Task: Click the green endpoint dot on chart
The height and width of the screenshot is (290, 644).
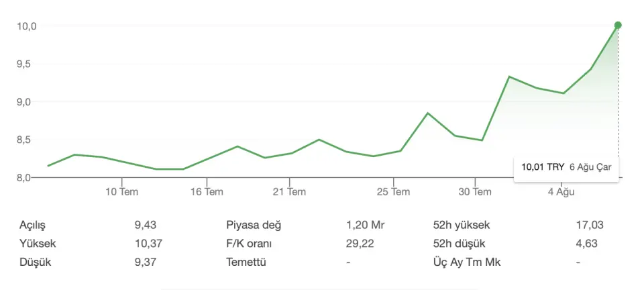Action: coord(618,26)
